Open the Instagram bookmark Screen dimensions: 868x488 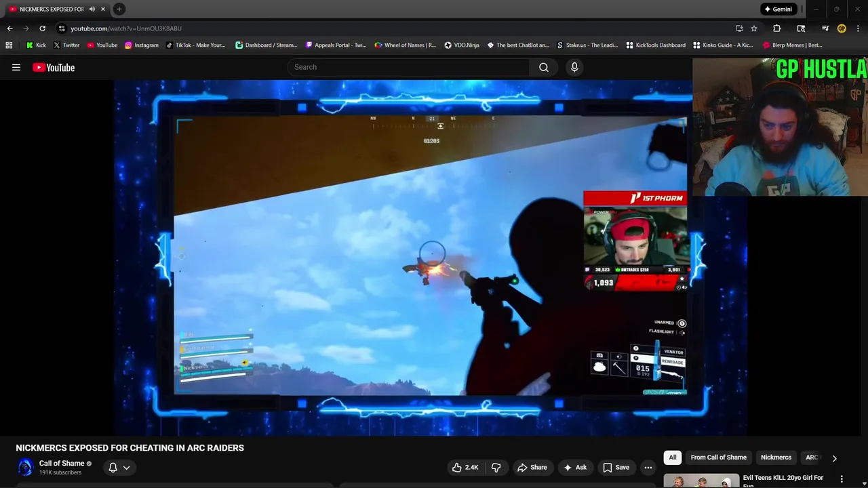coord(141,45)
